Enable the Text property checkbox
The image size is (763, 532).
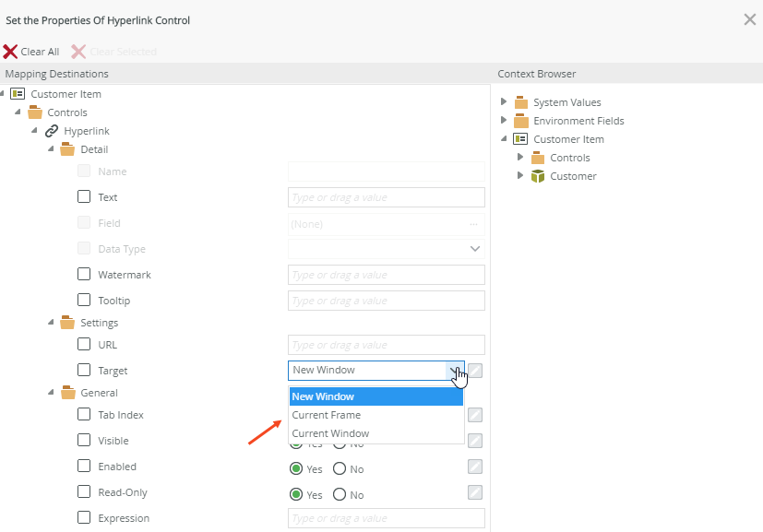click(84, 196)
